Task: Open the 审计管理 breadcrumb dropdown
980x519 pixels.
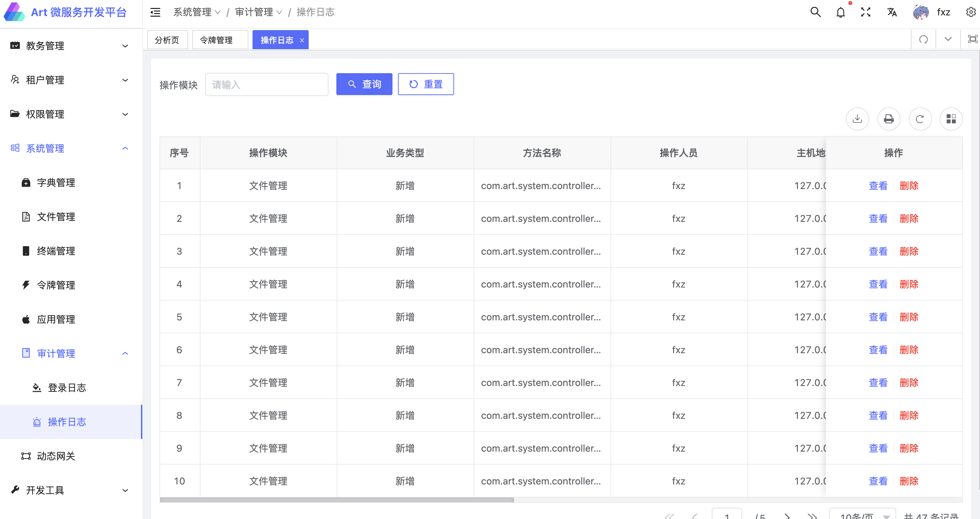Action: tap(258, 12)
